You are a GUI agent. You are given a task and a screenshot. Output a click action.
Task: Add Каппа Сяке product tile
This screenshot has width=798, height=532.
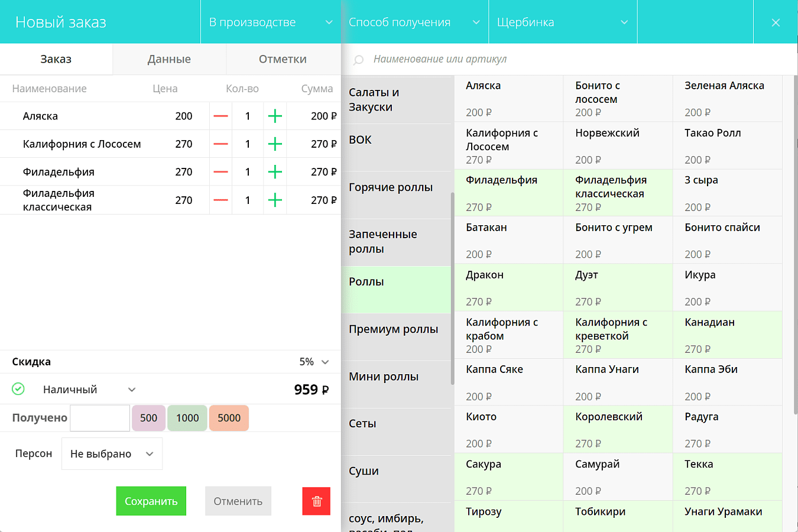(x=508, y=382)
